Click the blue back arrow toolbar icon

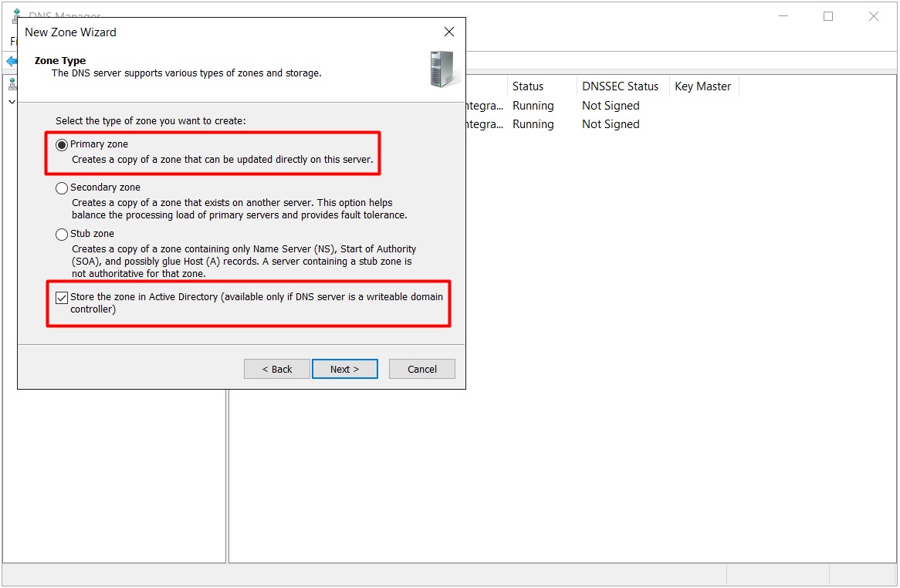[x=11, y=61]
